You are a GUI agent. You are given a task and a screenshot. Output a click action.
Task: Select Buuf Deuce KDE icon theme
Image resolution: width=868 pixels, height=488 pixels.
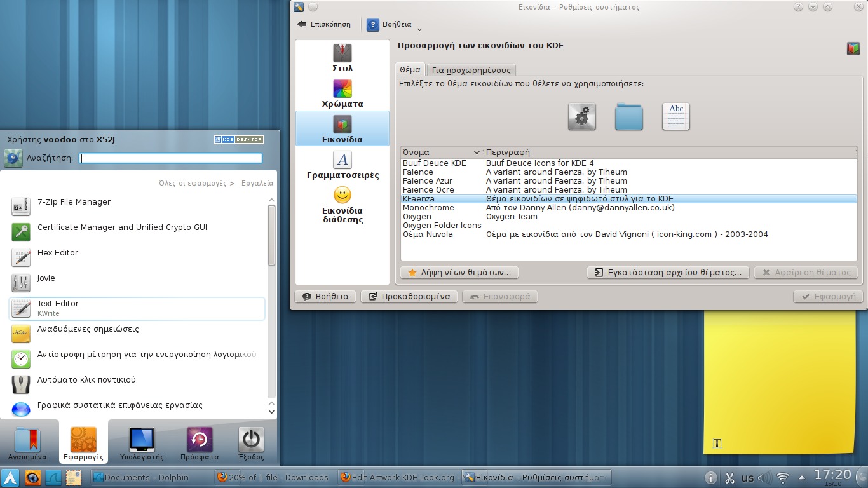[x=628, y=163]
